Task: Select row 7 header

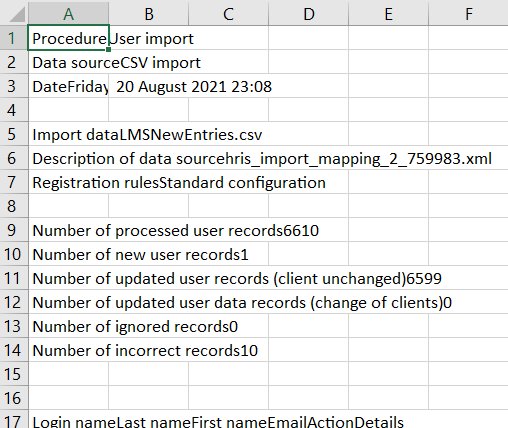Action: coord(14,182)
